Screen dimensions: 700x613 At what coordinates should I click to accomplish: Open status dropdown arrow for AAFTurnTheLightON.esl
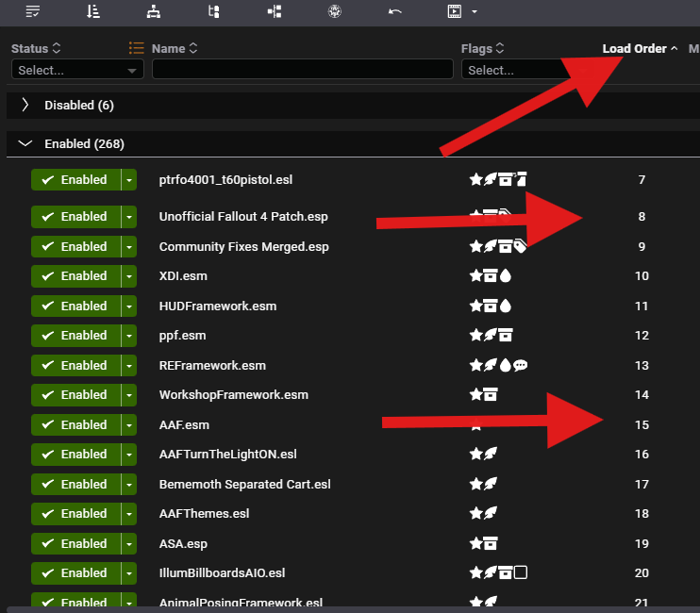pos(129,455)
